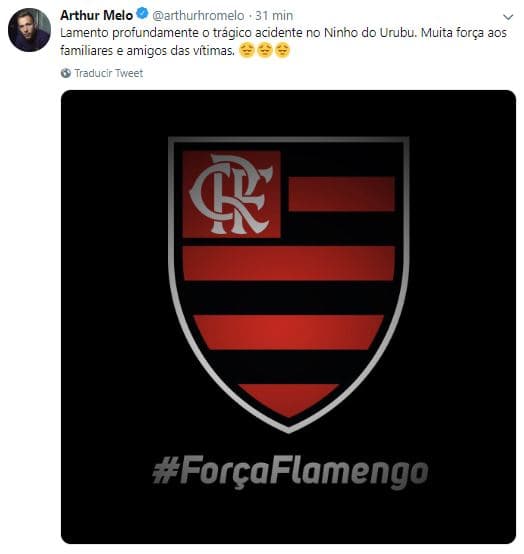Click the #ForçaFlamengo text in image
The image size is (524, 554).
(x=290, y=472)
